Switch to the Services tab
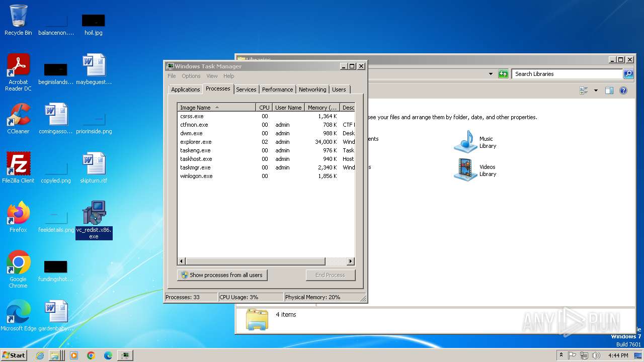 pos(246,89)
